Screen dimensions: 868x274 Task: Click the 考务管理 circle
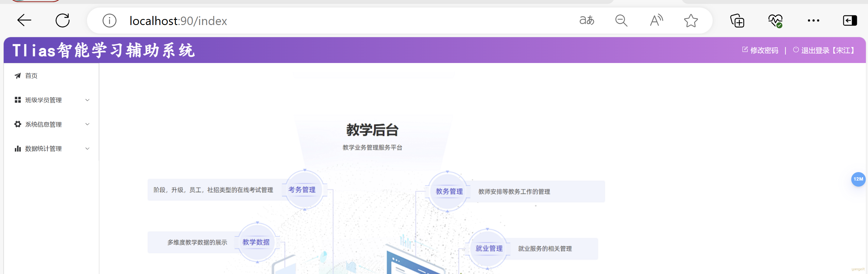(304, 190)
